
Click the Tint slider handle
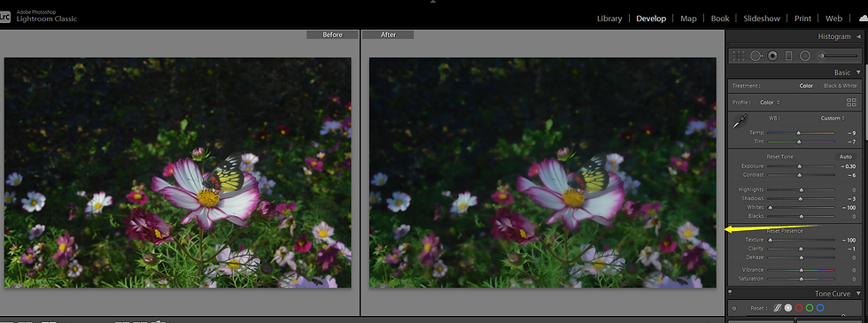click(798, 142)
